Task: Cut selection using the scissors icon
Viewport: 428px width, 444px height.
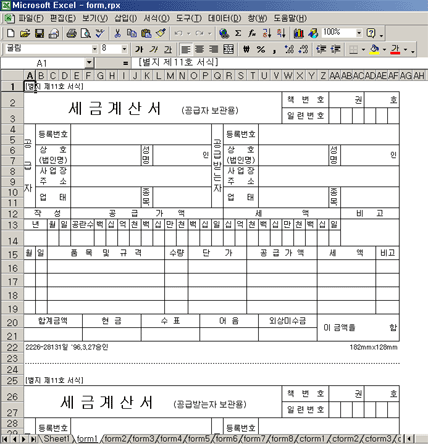Action: click(117, 33)
